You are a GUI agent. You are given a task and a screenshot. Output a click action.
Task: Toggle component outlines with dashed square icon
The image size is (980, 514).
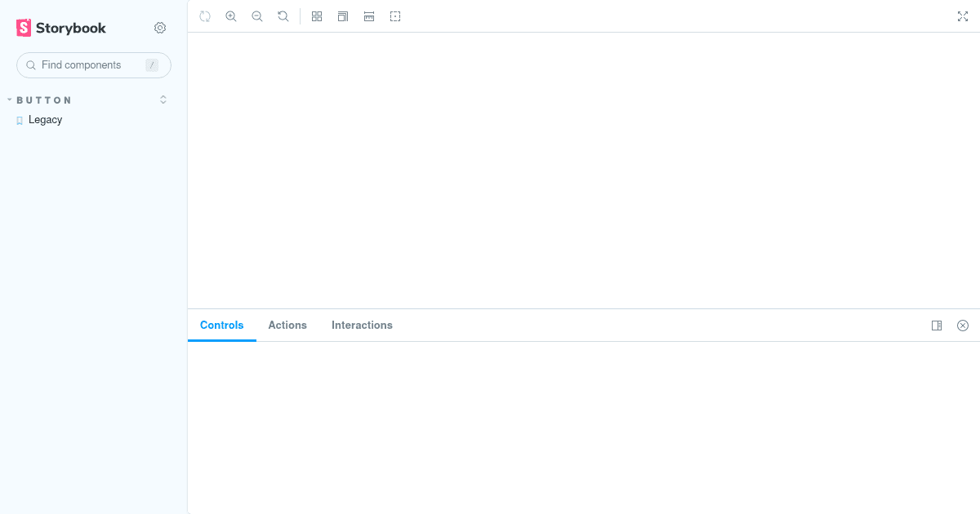pyautogui.click(x=394, y=16)
